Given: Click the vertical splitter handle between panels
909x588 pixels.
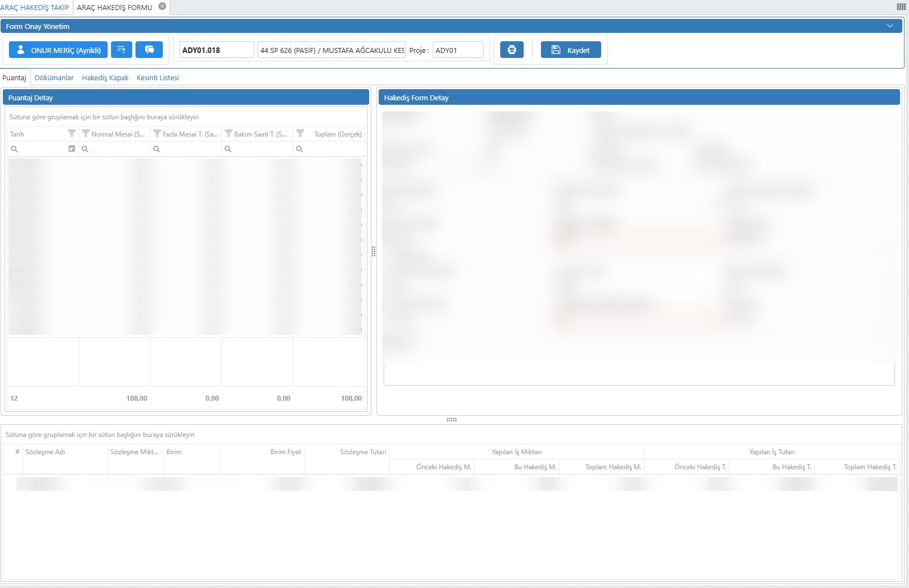Looking at the screenshot, I should [x=374, y=251].
